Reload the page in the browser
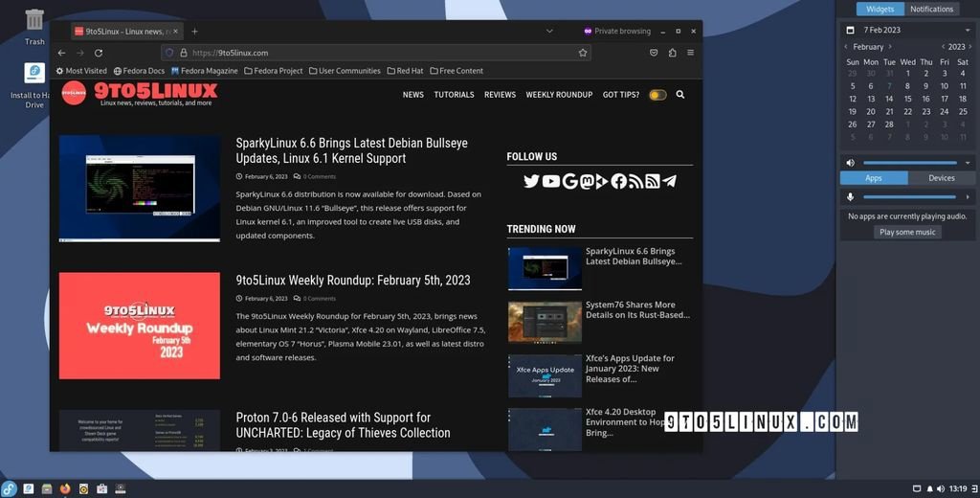This screenshot has width=980, height=498. click(98, 53)
